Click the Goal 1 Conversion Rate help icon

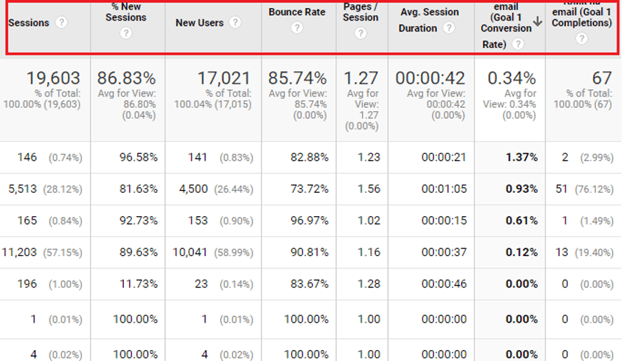click(517, 44)
